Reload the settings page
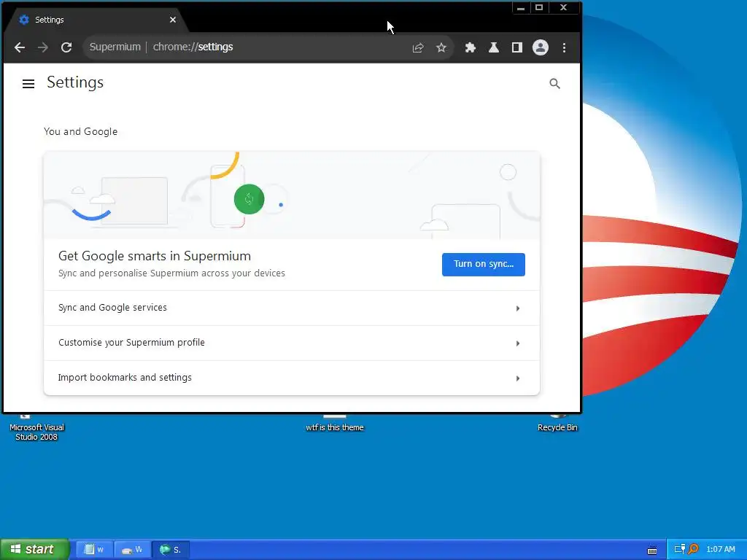Viewport: 747px width, 560px height. coord(66,47)
